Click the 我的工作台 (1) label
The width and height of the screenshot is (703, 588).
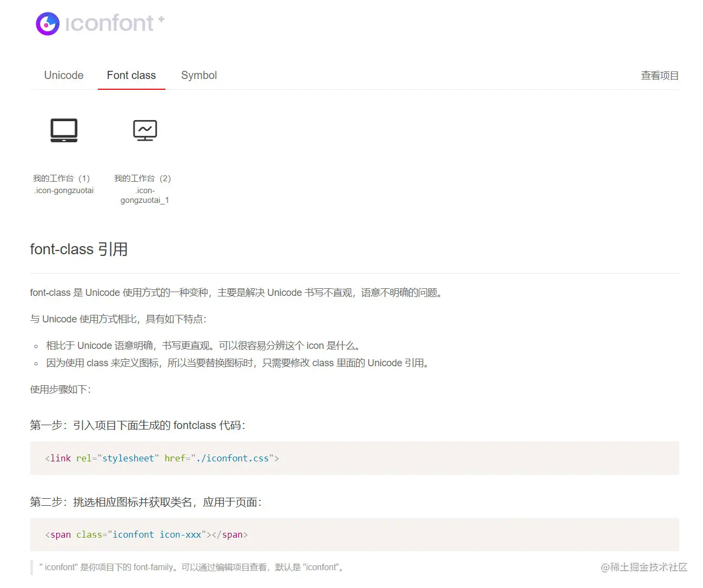[62, 178]
